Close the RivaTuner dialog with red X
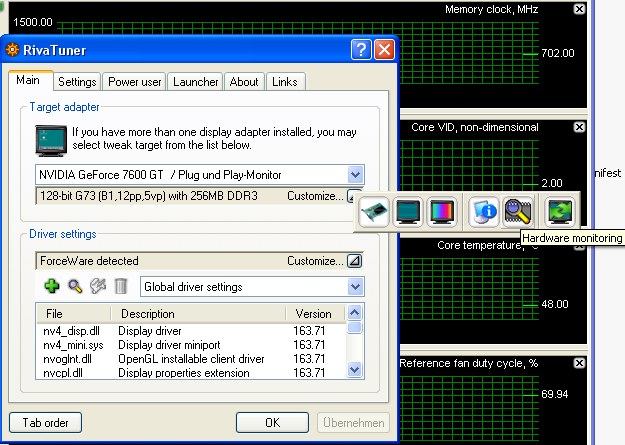 tap(384, 50)
